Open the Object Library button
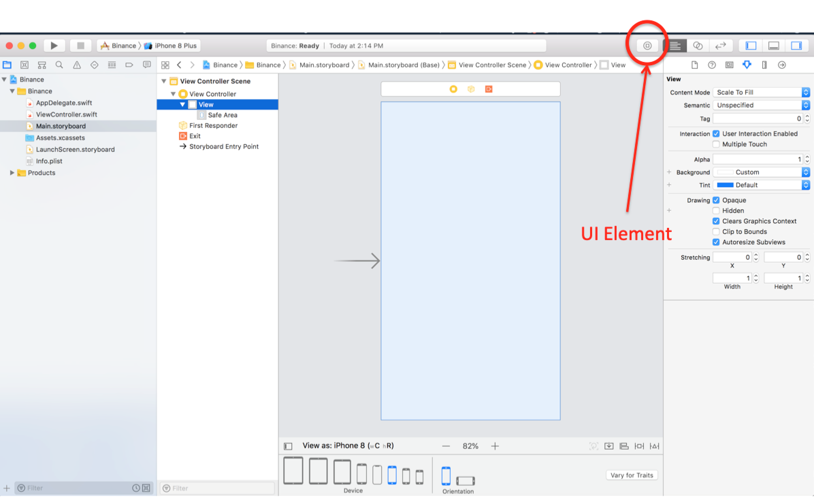Image resolution: width=814 pixels, height=504 pixels. click(647, 46)
